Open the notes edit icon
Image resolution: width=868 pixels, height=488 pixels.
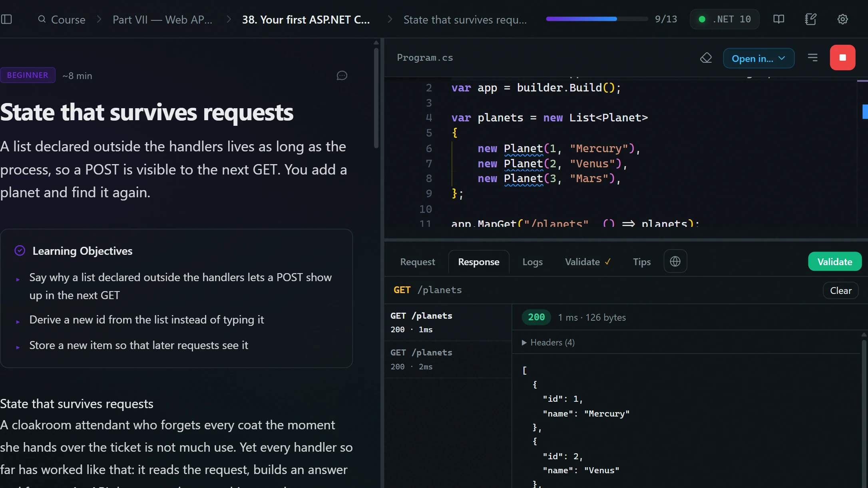[810, 19]
